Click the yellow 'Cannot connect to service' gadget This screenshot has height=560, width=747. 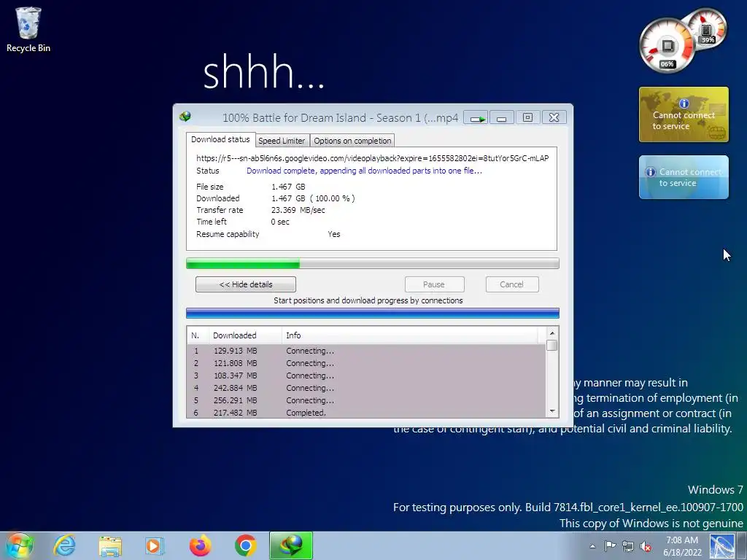(x=684, y=114)
